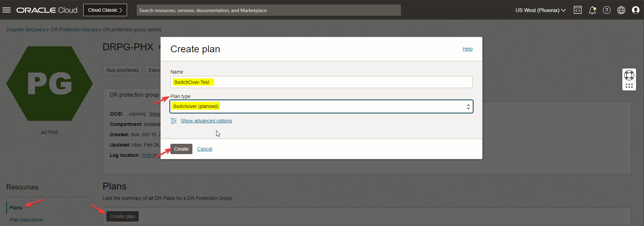Expand Show advanced options
Viewport: 644px width, 226px height.
tap(206, 121)
